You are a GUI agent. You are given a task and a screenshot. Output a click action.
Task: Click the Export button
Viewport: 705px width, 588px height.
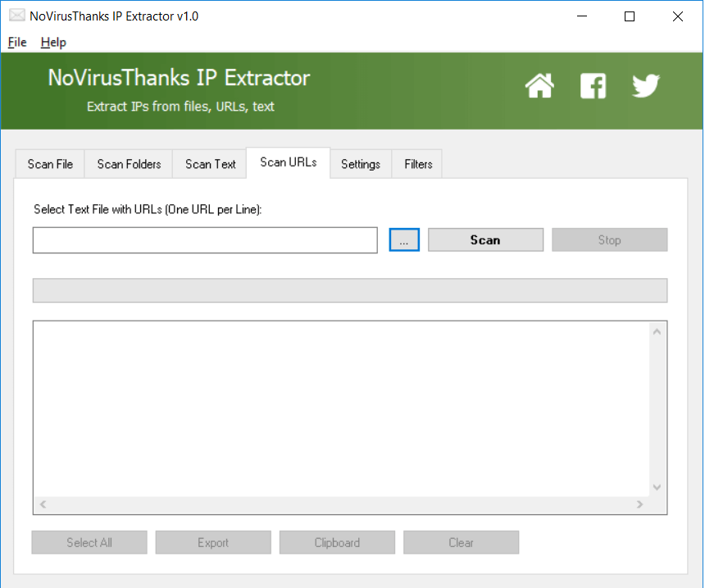[213, 543]
